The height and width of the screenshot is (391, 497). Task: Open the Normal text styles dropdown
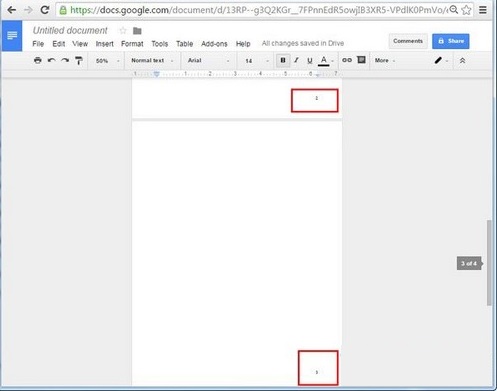152,60
